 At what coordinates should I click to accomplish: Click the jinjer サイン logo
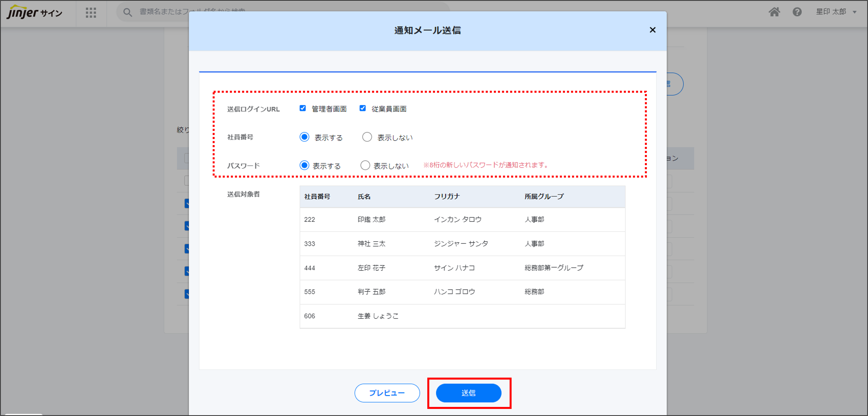click(x=34, y=12)
